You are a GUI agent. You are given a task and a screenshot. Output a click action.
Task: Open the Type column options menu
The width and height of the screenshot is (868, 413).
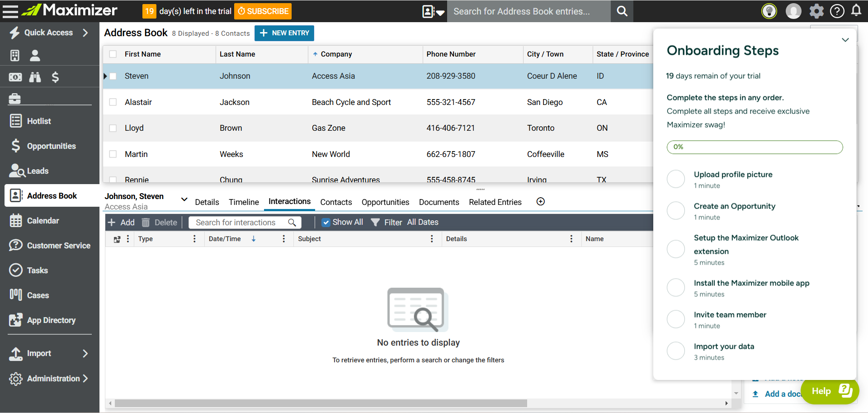194,239
